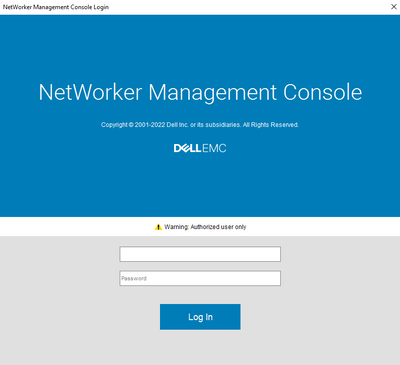Click the 'Warning: Authorized user only' text

point(205,227)
